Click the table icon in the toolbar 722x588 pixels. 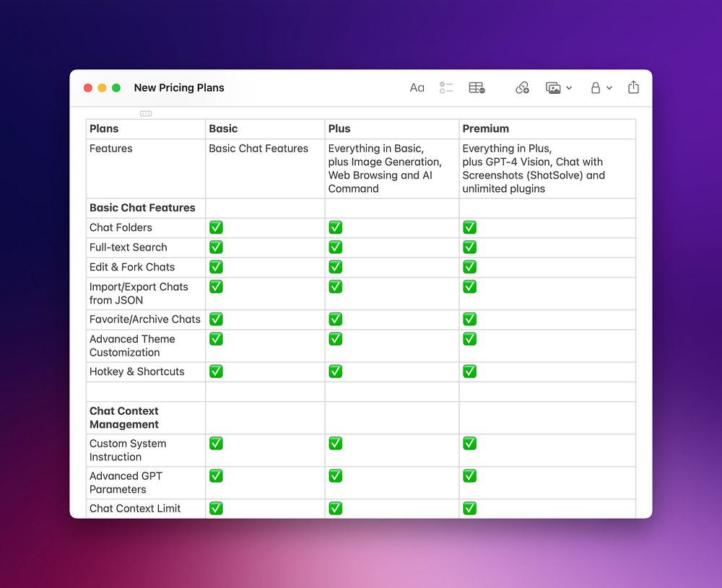click(x=477, y=88)
